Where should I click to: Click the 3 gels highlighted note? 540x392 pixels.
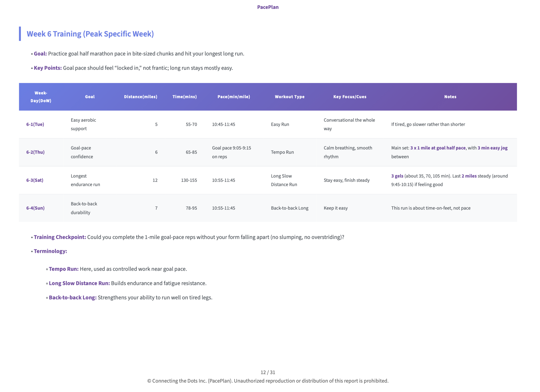[x=397, y=176]
